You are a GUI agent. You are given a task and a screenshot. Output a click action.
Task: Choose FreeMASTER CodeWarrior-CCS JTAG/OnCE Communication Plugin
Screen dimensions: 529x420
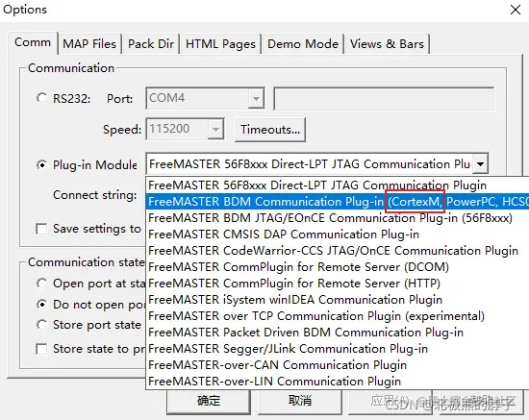point(338,251)
